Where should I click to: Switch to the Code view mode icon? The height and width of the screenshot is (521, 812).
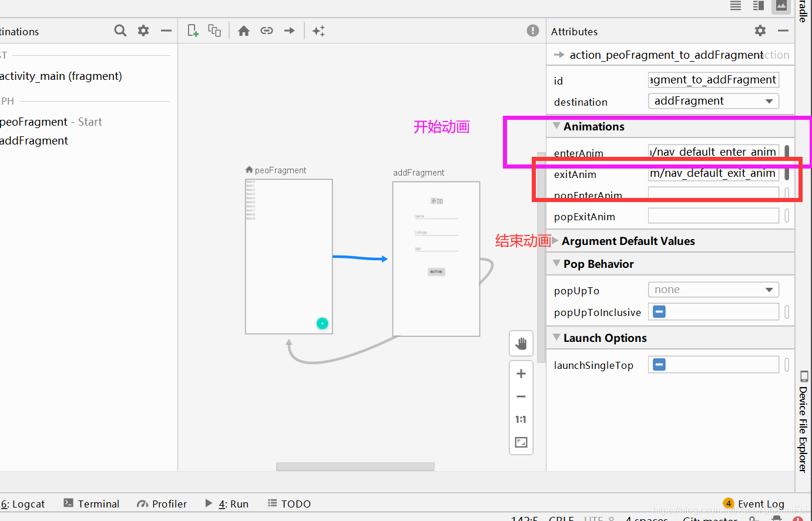736,6
